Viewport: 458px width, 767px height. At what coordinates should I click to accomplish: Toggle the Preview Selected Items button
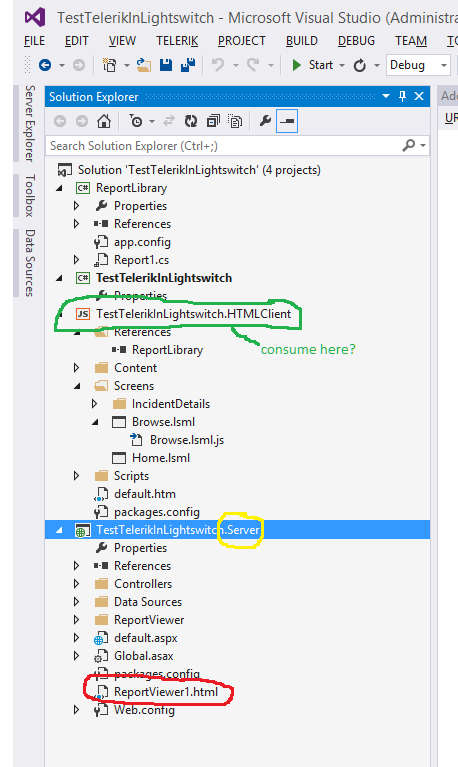(287, 121)
